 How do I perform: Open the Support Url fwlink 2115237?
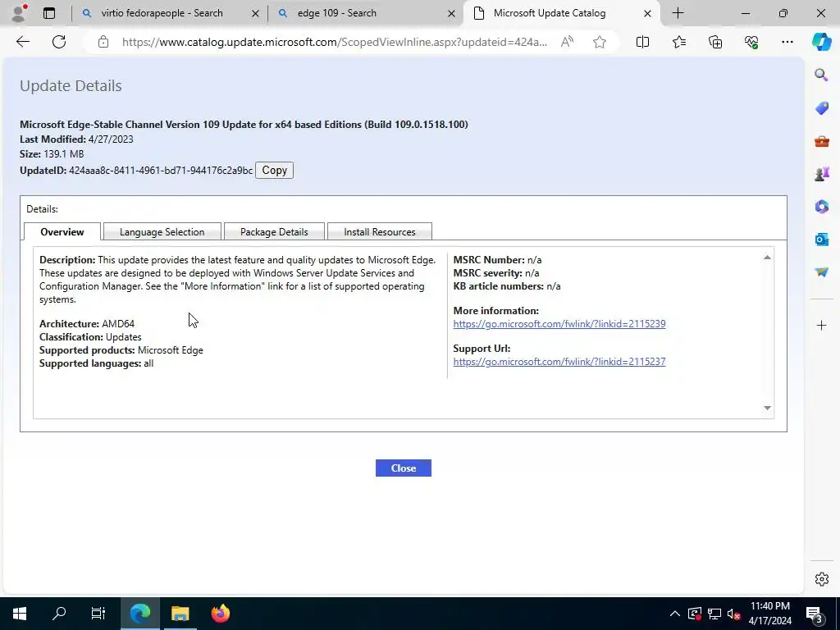559,362
